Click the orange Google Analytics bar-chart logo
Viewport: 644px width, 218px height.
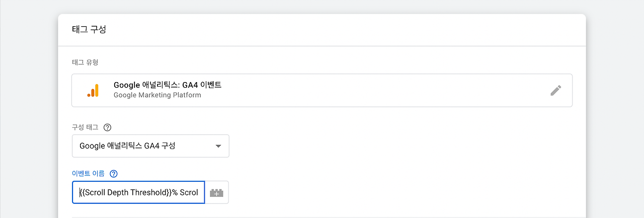click(93, 91)
